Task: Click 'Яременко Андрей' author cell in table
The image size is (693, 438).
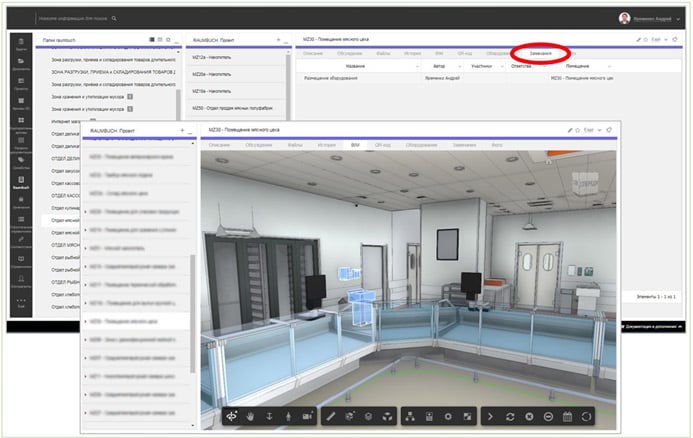Action: (x=442, y=78)
